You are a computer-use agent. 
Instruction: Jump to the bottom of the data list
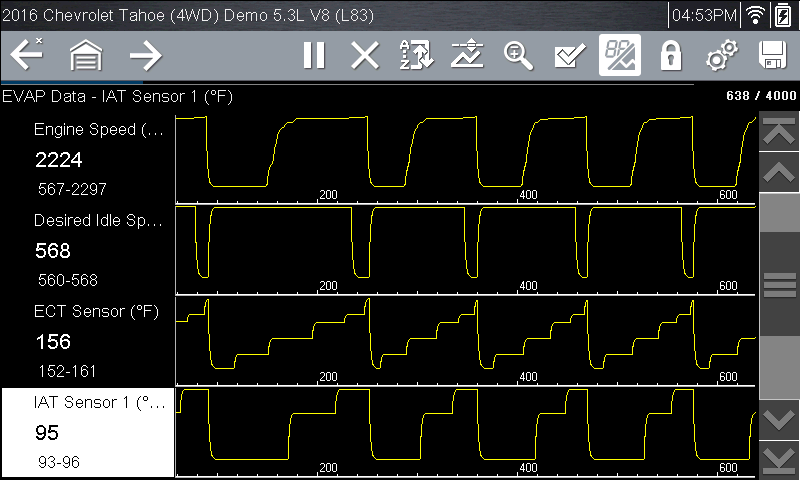point(779,459)
